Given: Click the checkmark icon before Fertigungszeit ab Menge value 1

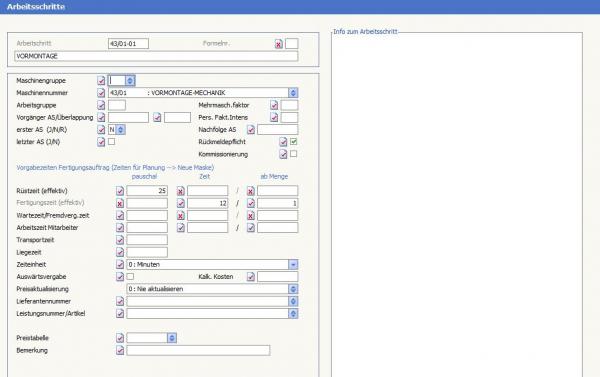Looking at the screenshot, I should 251,203.
